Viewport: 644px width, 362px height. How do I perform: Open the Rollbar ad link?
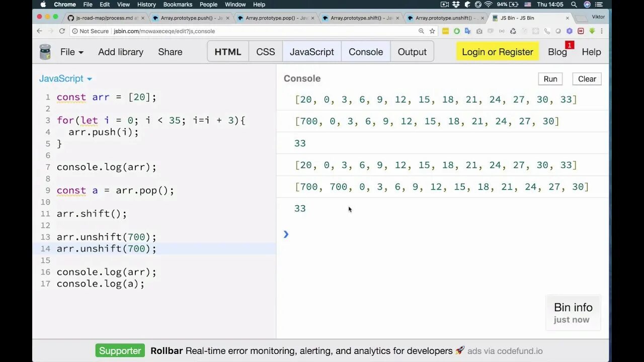(307, 351)
